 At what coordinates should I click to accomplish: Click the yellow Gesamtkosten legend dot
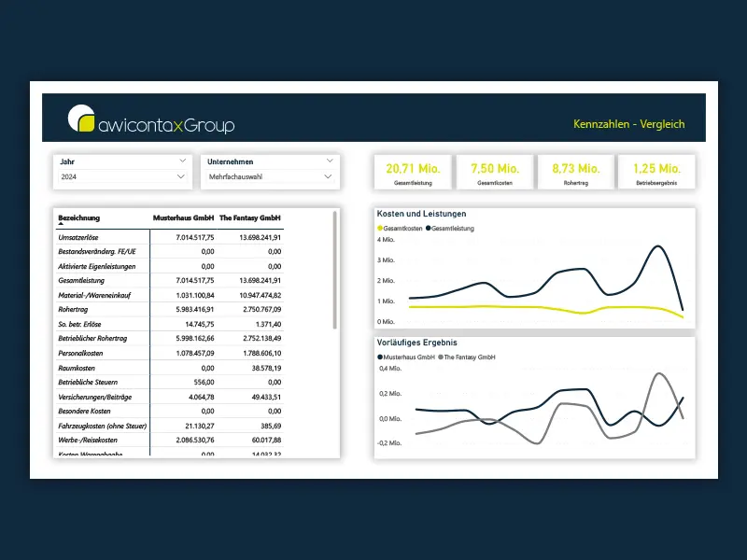coord(379,228)
